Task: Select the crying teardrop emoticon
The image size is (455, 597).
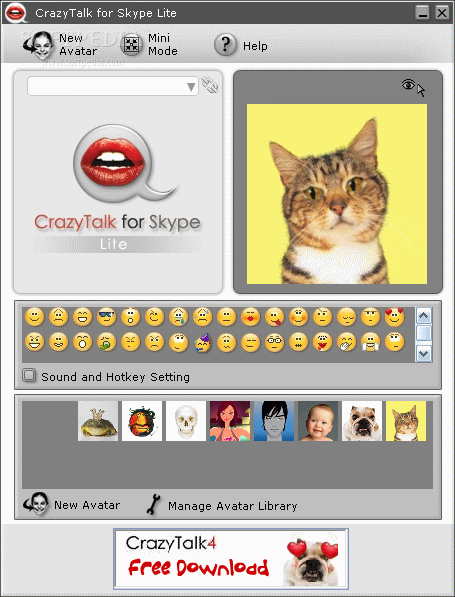Action: click(179, 317)
